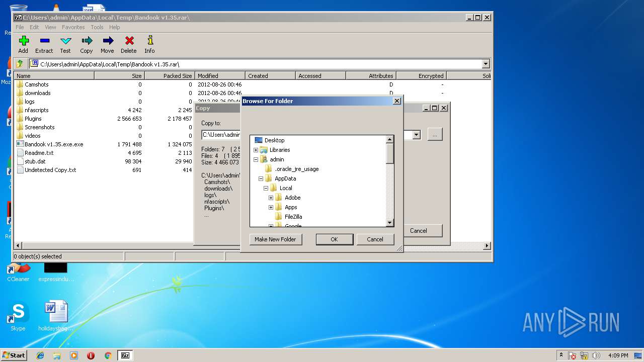Image resolution: width=644 pixels, height=362 pixels.
Task: Click Make New Folder button
Action: [x=275, y=239]
